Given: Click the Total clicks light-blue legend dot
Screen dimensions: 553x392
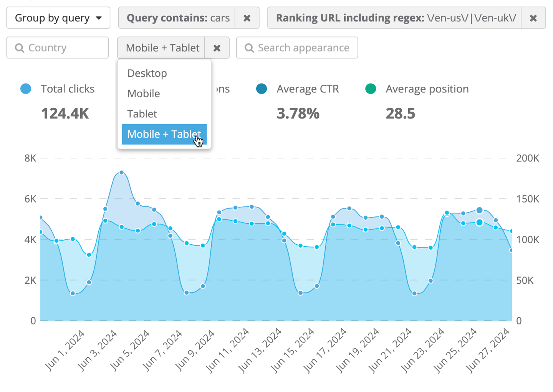Looking at the screenshot, I should [26, 89].
